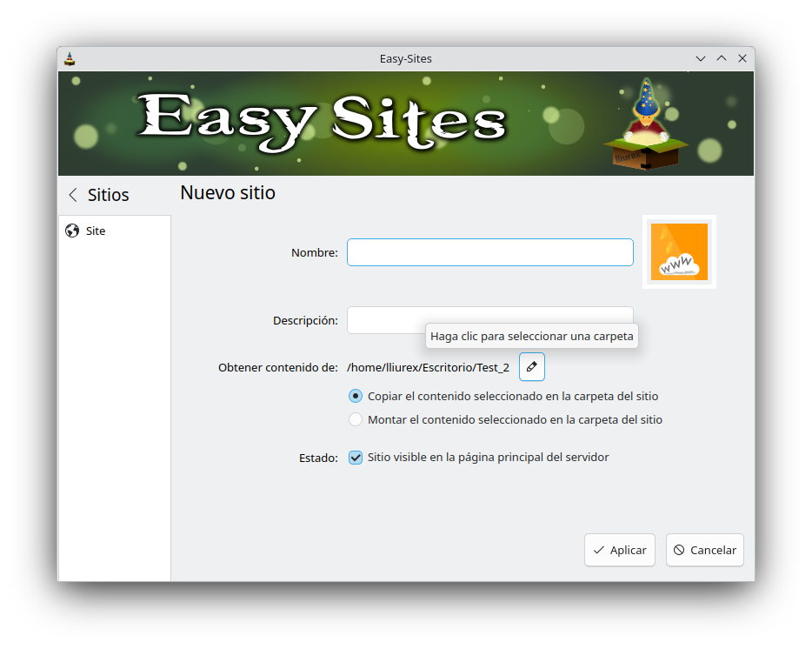
Task: Open folder picker using the pencil icon
Action: tap(531, 366)
